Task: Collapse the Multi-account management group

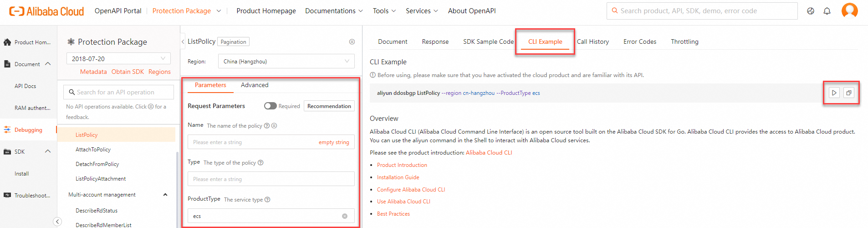Action: click(x=165, y=195)
